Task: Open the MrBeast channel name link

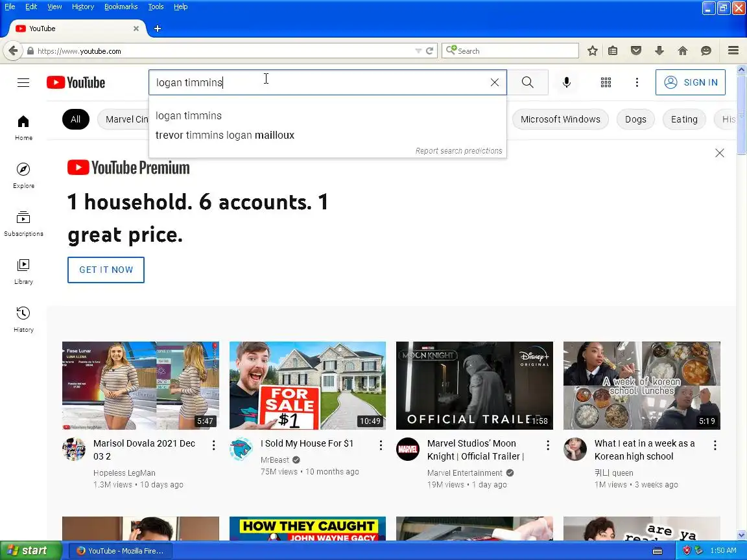Action: click(275, 460)
